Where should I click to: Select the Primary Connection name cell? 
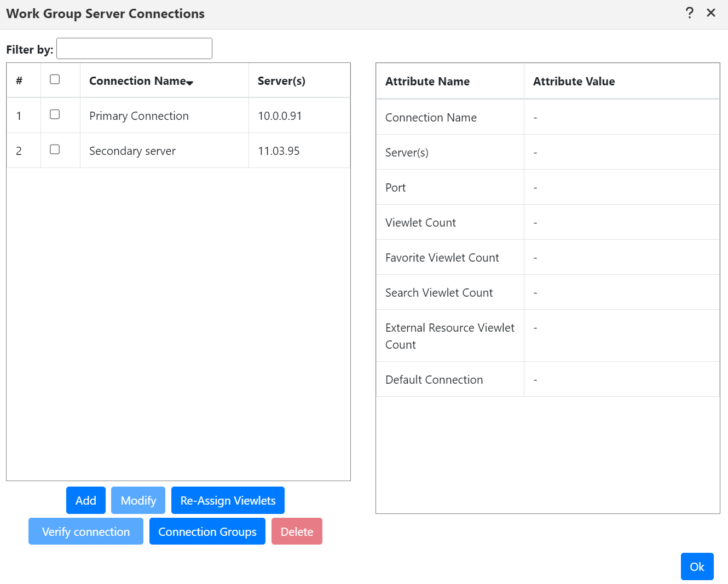(164, 115)
